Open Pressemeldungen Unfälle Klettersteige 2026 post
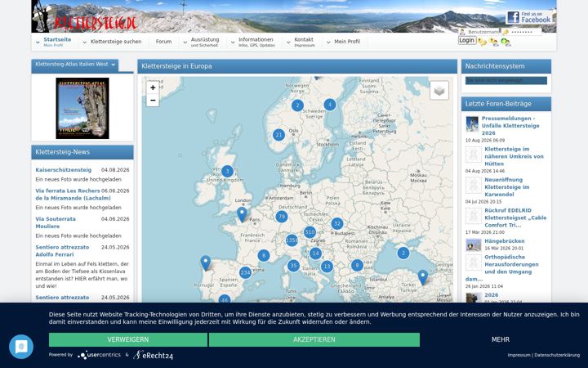This screenshot has height=368, width=588. pyautogui.click(x=510, y=126)
